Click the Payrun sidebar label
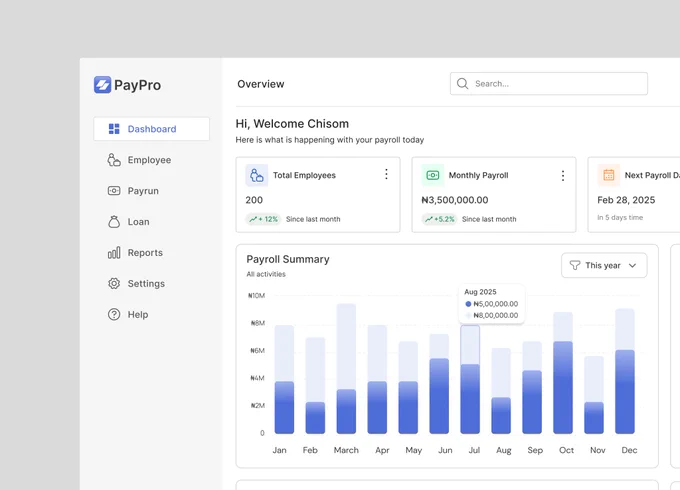 coord(143,191)
